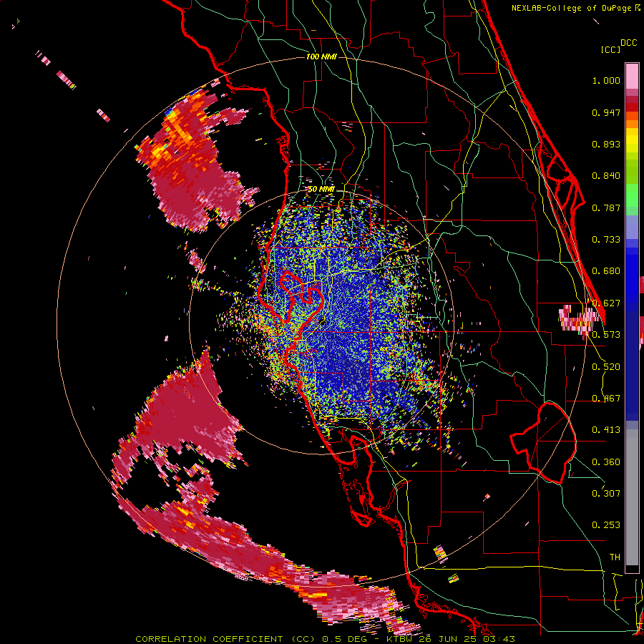This screenshot has width=644, height=644.
Task: Click the 0.627 legend value
Action: pos(606,303)
